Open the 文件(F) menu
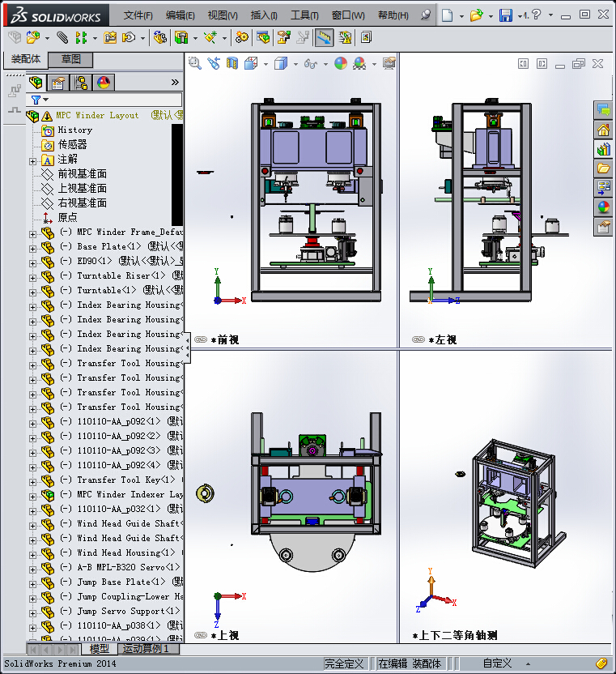 pyautogui.click(x=138, y=15)
